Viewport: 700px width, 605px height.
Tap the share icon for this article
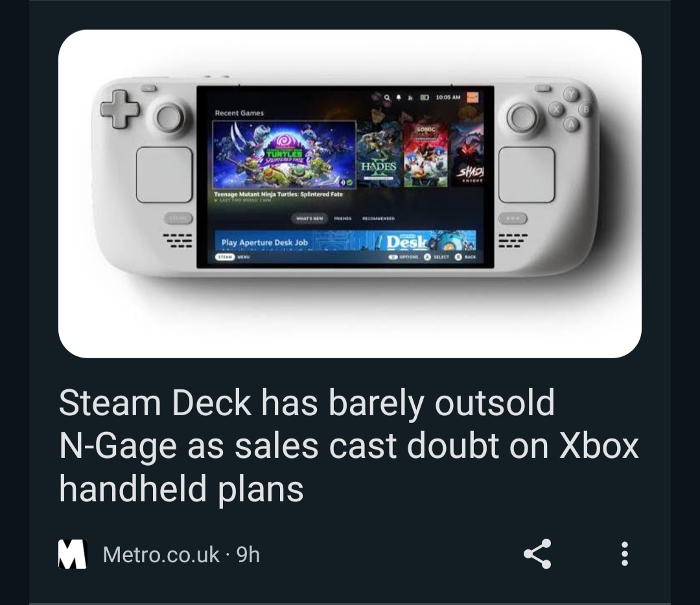(x=537, y=554)
